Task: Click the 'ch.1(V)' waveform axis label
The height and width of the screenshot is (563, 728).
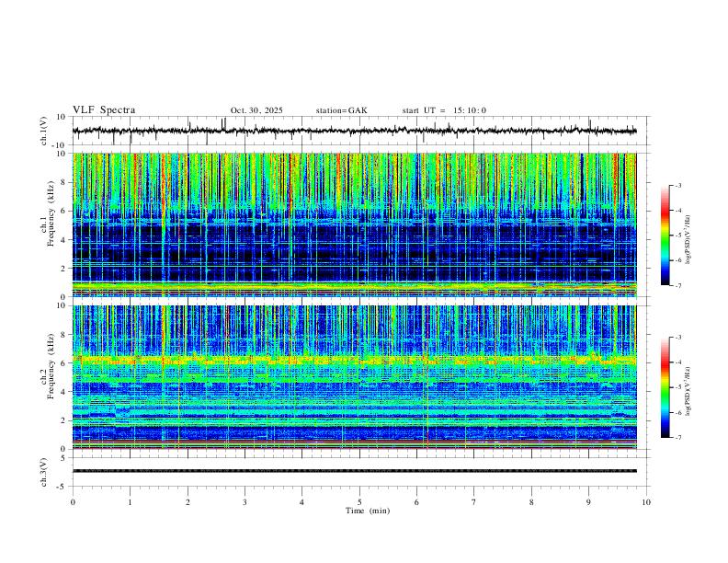Action: (44, 131)
